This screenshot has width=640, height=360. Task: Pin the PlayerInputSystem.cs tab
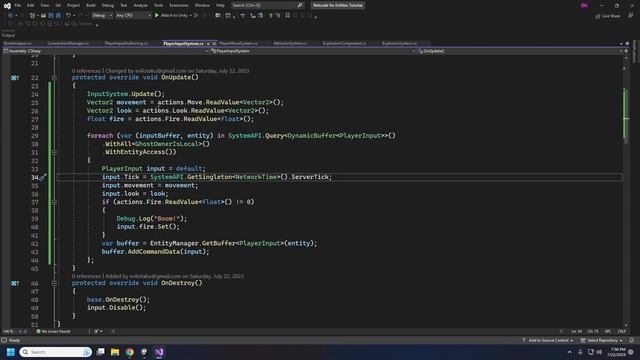208,43
